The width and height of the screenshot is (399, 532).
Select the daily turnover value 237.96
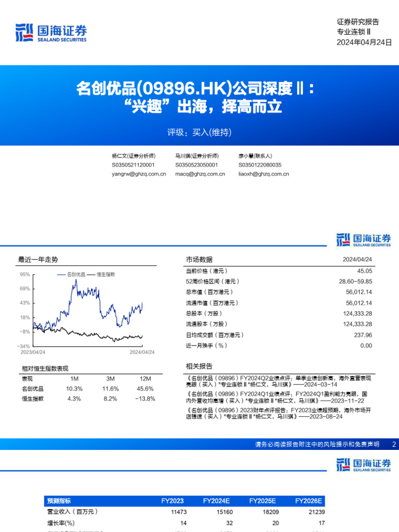tap(363, 335)
